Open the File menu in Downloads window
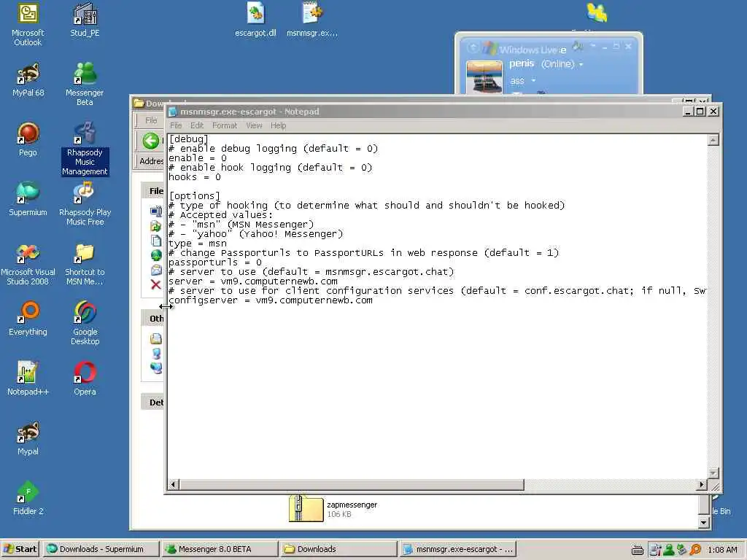 point(151,120)
